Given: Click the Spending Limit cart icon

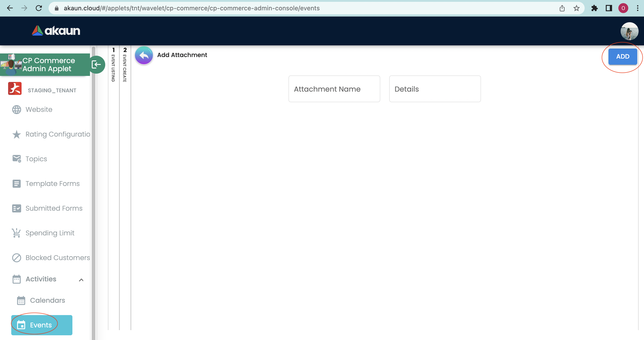Looking at the screenshot, I should (16, 233).
